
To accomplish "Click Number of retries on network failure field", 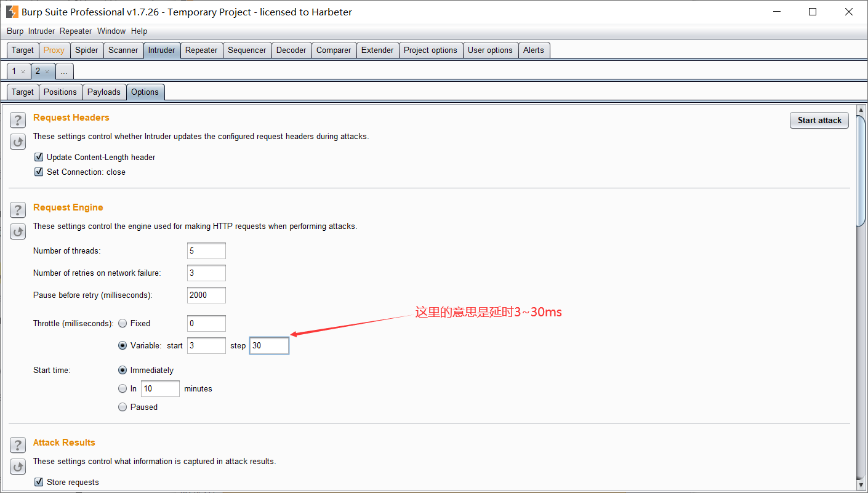I will (206, 273).
